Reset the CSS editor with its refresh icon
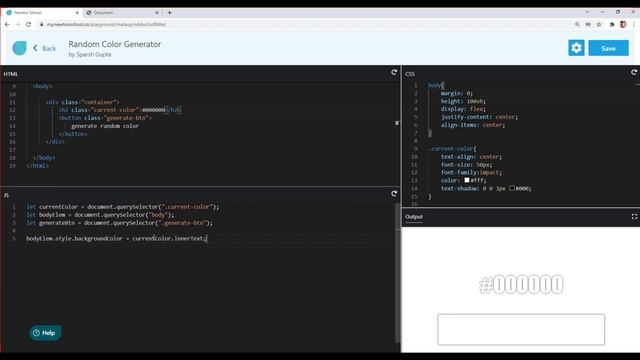 point(634,72)
